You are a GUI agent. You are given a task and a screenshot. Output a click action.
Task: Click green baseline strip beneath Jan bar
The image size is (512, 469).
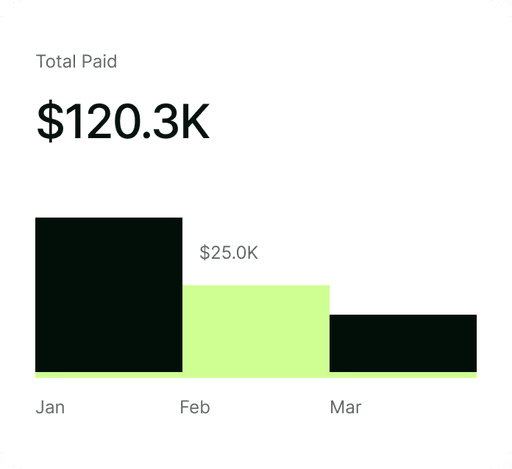click(109, 375)
